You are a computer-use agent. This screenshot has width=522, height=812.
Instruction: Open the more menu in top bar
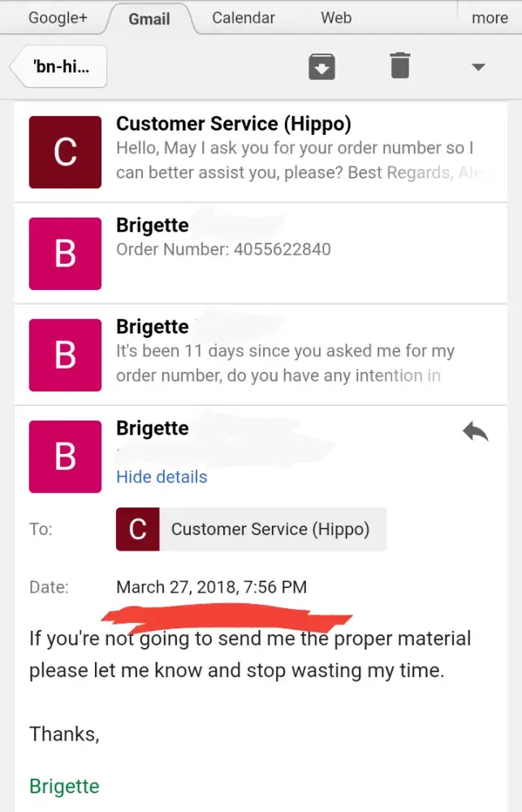pos(490,18)
